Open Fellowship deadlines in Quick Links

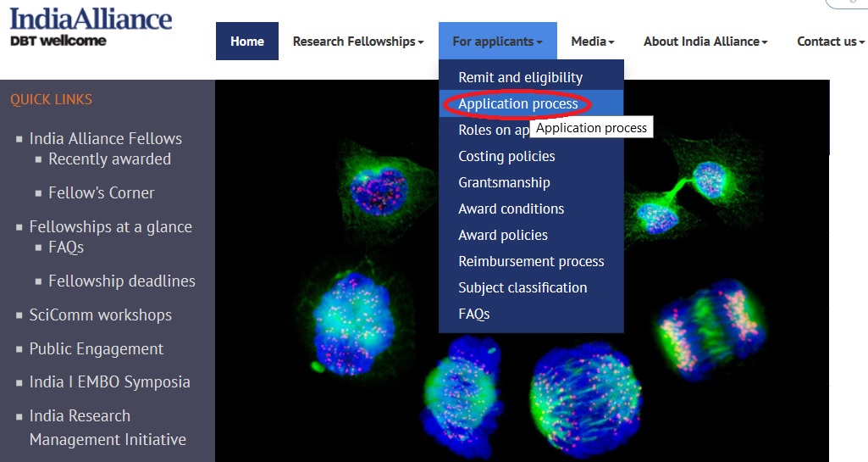pos(122,281)
